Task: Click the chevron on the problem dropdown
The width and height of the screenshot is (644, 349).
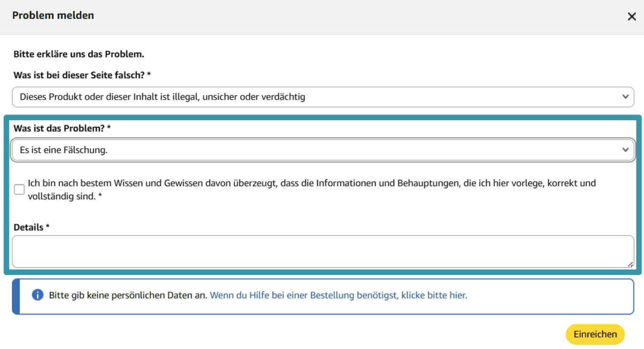Action: (626, 149)
